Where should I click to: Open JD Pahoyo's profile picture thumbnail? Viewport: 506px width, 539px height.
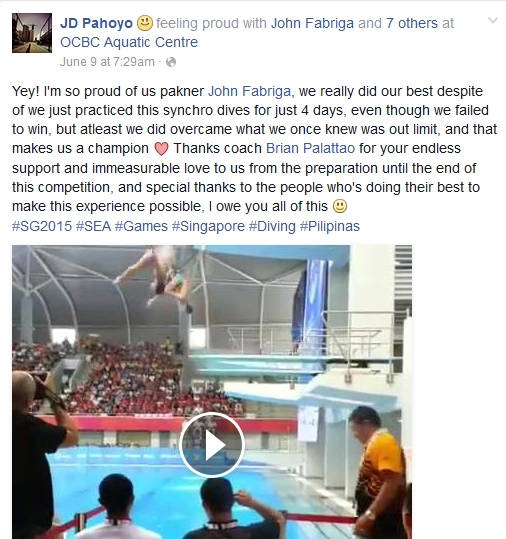pos(32,33)
